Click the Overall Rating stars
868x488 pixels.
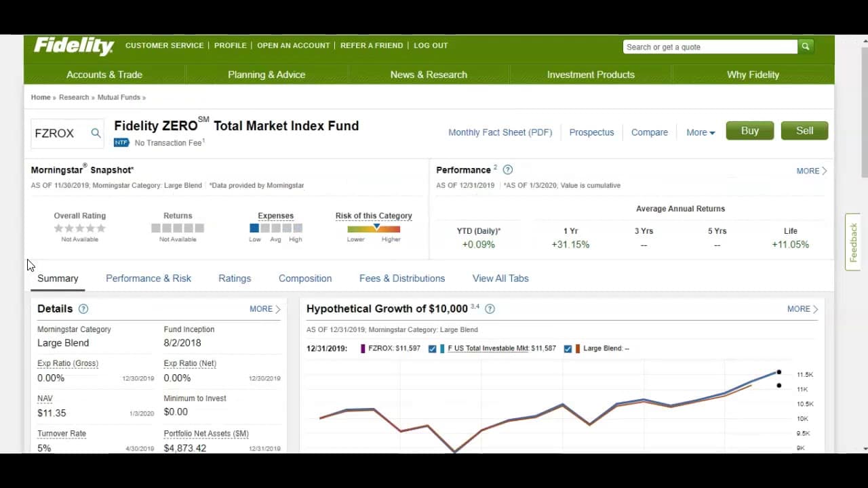coord(80,228)
